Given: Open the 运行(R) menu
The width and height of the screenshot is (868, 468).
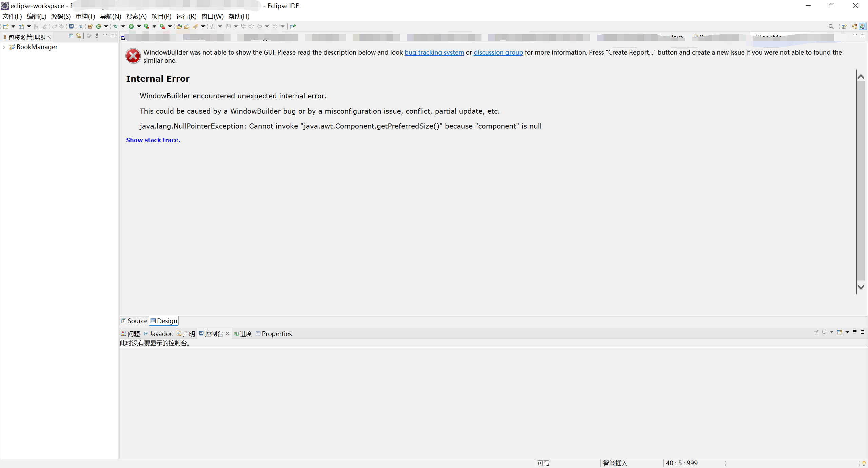Looking at the screenshot, I should click(x=186, y=16).
